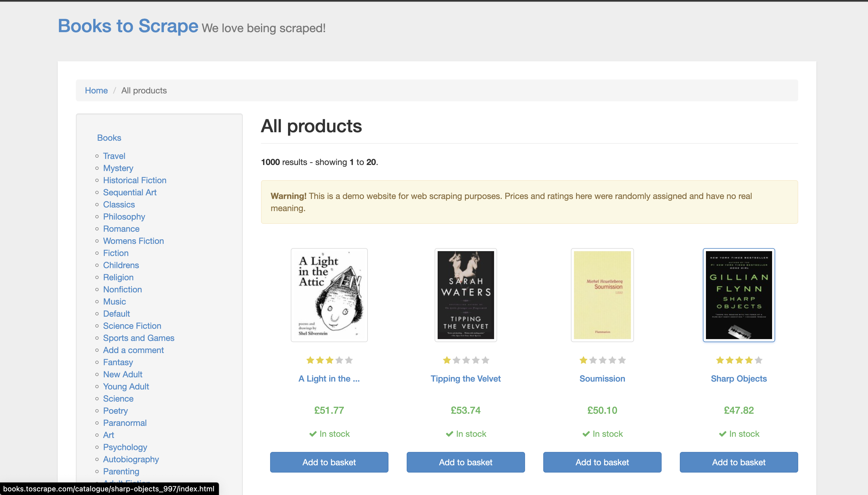Image resolution: width=868 pixels, height=495 pixels.
Task: Click the star rating under Tipping the Velvet
Action: [x=465, y=360]
